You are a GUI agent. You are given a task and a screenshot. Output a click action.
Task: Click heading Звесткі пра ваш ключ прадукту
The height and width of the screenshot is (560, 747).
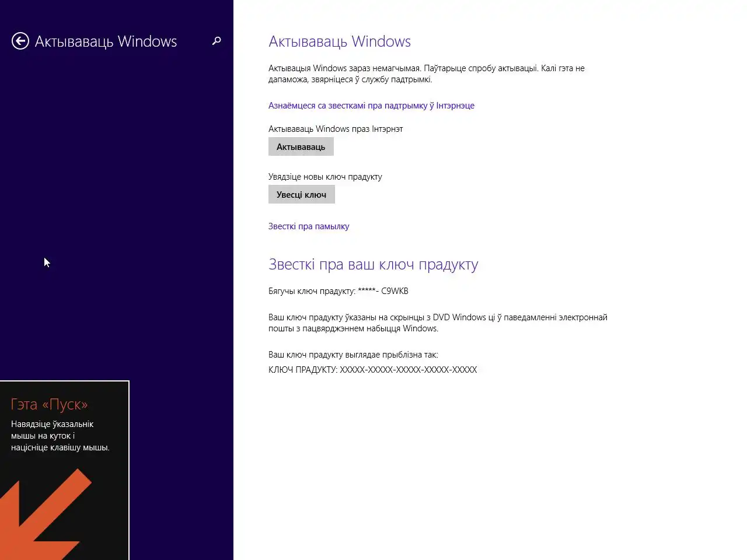(x=373, y=264)
